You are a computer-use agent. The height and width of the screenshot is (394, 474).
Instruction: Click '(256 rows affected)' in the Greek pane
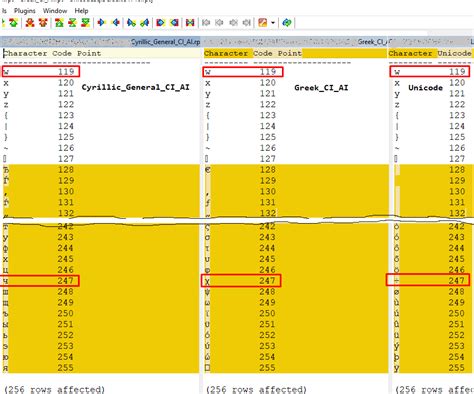[x=256, y=389]
